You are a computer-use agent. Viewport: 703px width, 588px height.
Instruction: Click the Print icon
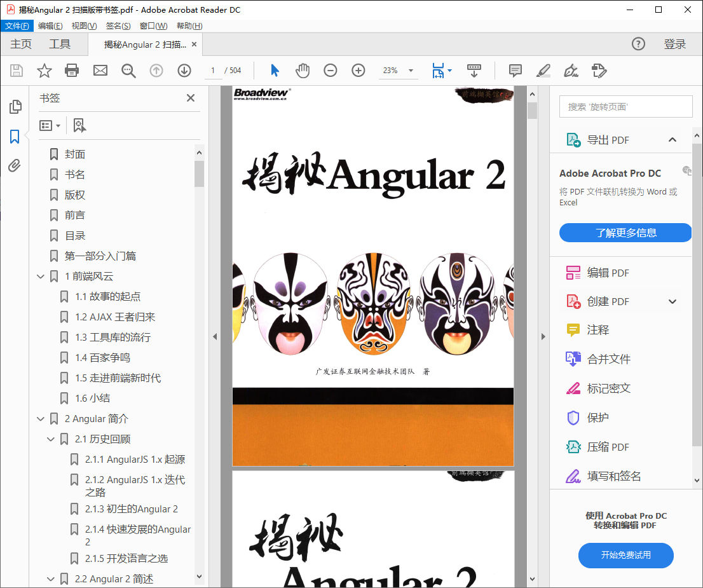[72, 71]
